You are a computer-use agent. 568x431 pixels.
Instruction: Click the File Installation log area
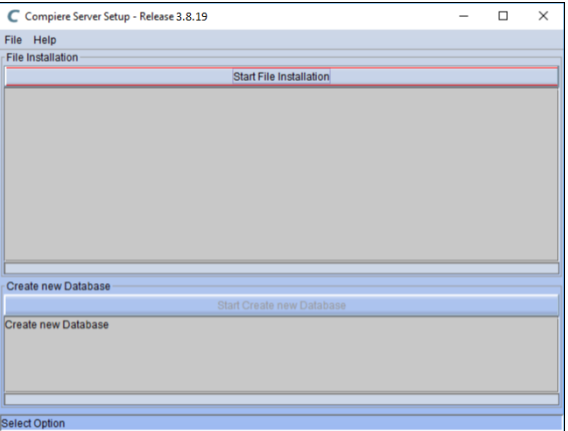pos(281,174)
